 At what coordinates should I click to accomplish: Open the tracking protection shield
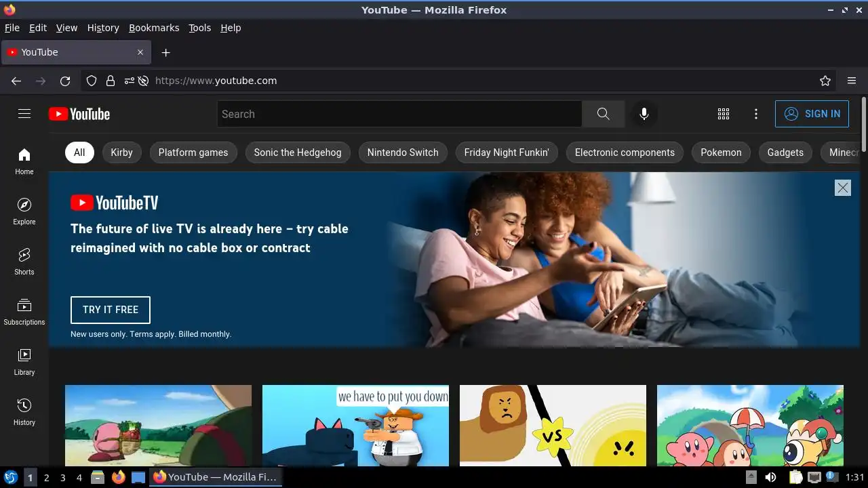point(92,81)
